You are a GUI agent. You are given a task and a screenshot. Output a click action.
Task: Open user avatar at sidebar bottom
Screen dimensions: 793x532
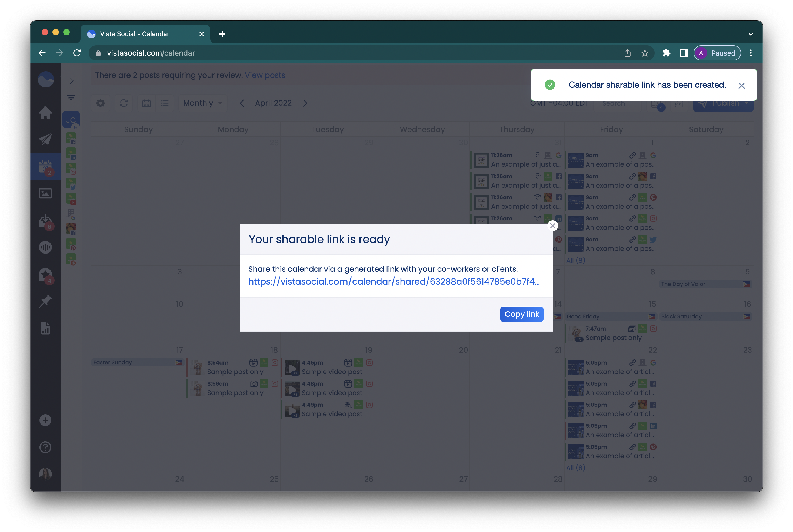tap(45, 474)
